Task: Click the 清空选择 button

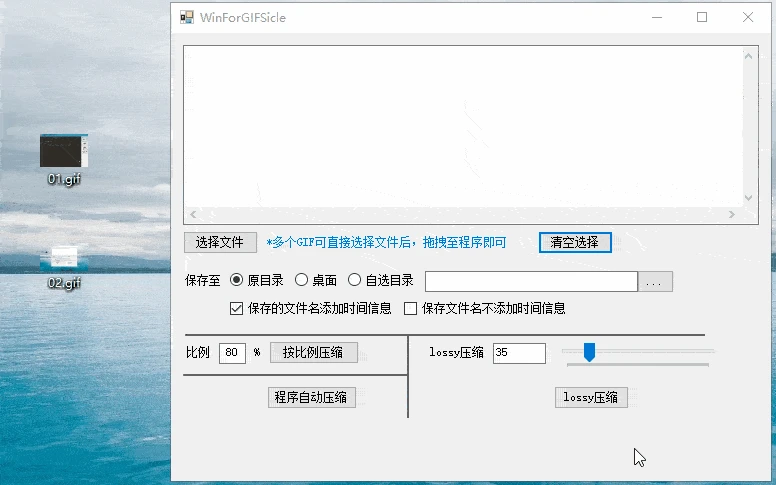Action: (x=575, y=242)
